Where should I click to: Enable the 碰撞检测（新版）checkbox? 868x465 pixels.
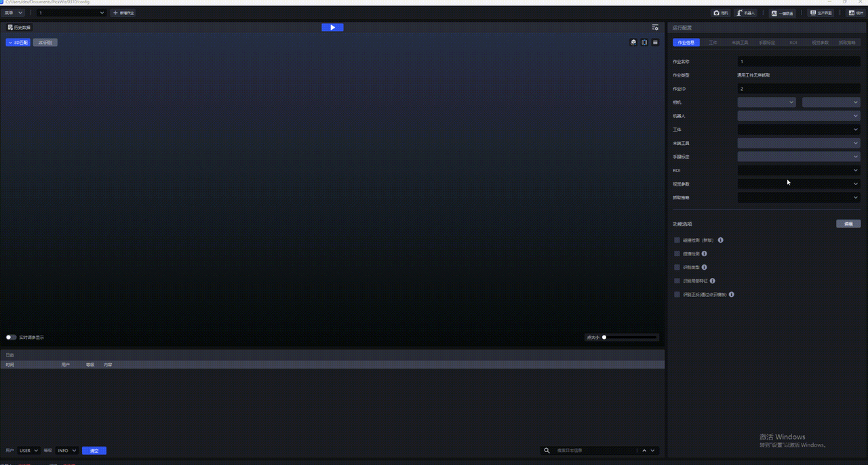pyautogui.click(x=677, y=240)
